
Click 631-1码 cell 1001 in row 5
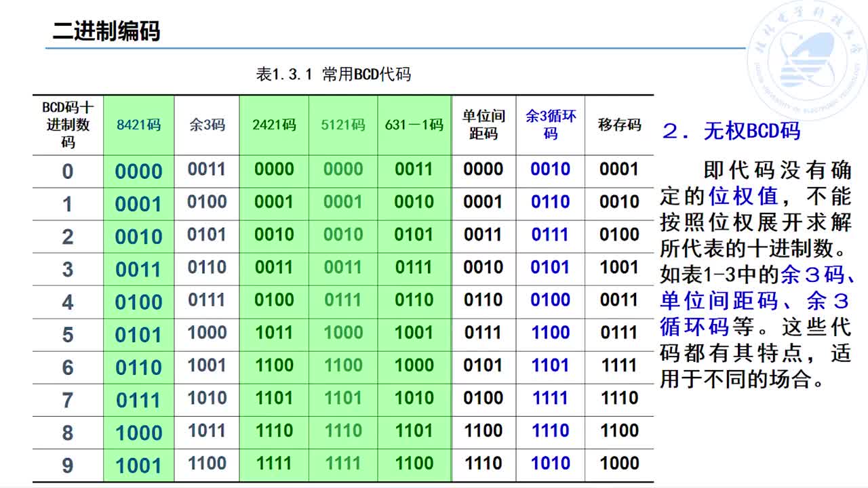414,333
